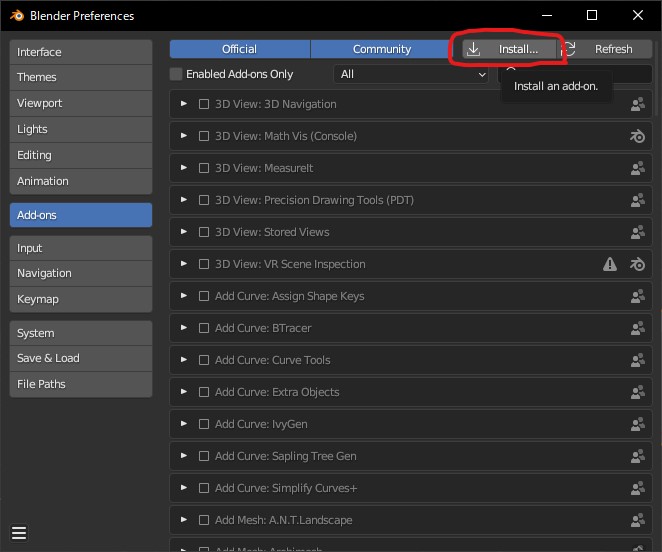Image resolution: width=662 pixels, height=552 pixels.
Task: Switch to Viewport preferences
Action: [81, 103]
